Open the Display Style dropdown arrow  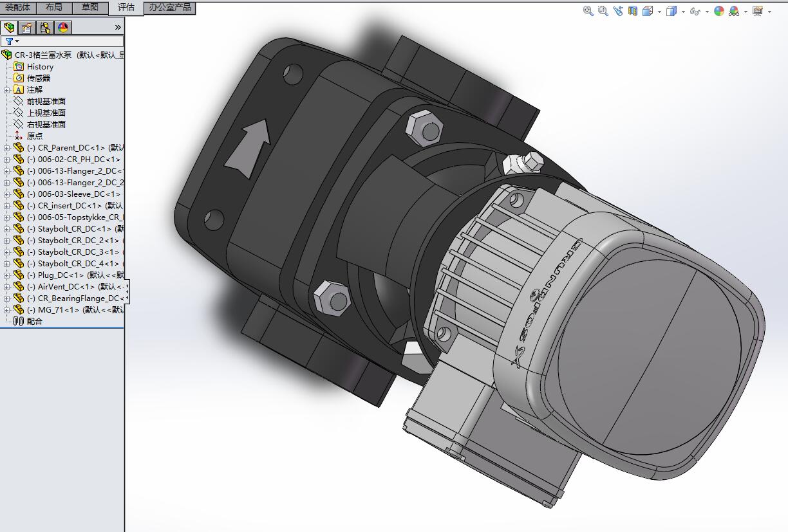(682, 12)
